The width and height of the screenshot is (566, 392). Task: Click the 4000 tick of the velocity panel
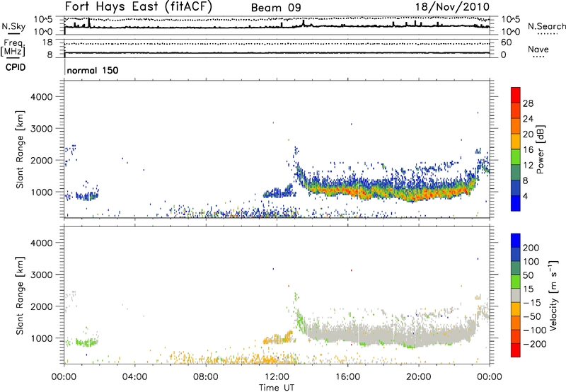tap(42, 243)
